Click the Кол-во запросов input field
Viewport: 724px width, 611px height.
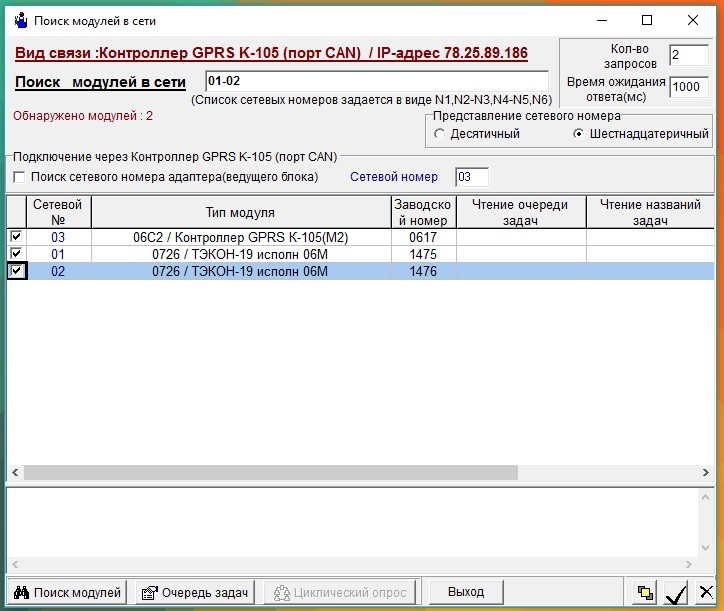click(x=688, y=55)
